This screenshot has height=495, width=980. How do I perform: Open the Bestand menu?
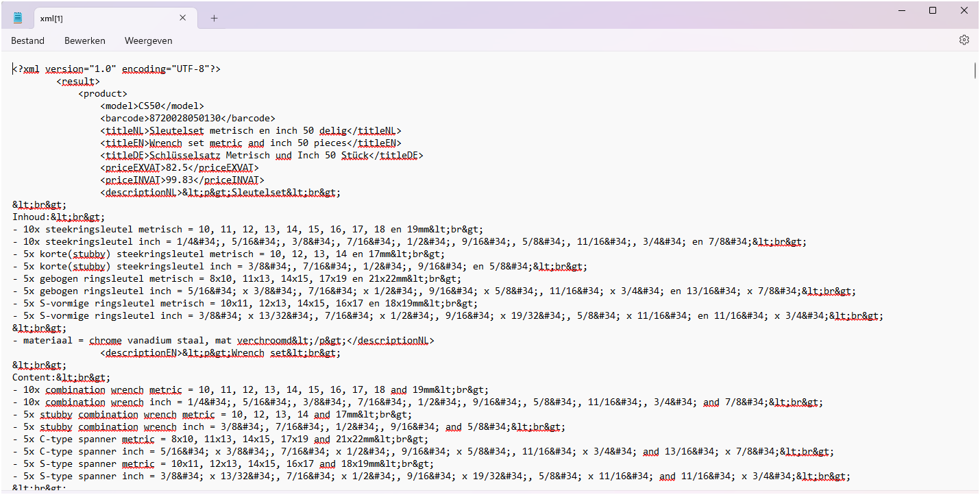[27, 40]
